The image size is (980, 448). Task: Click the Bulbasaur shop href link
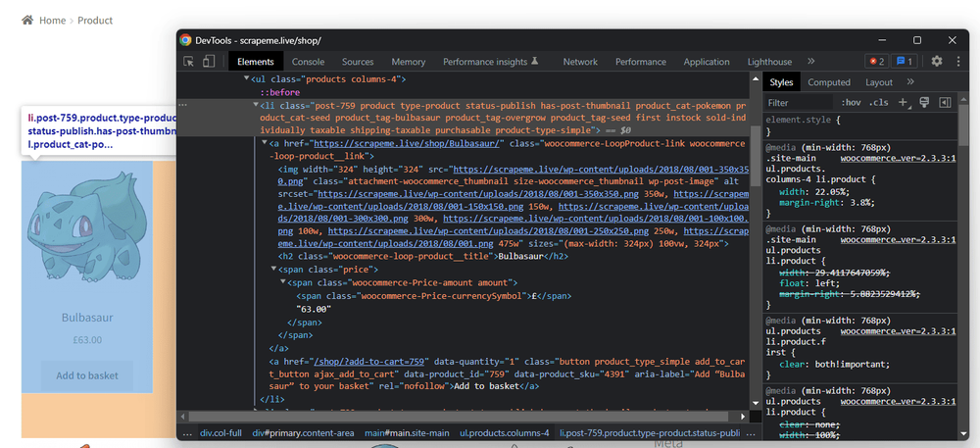click(x=408, y=144)
